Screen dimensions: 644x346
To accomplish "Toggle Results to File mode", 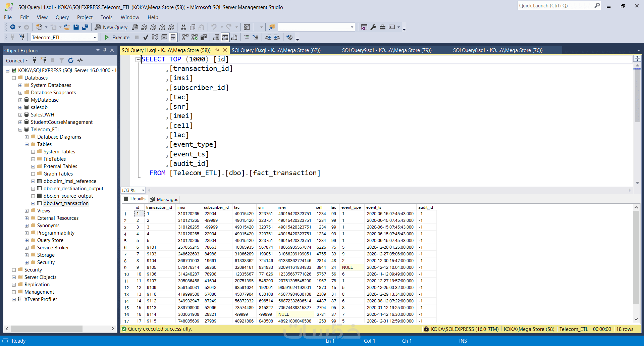I will (x=234, y=37).
